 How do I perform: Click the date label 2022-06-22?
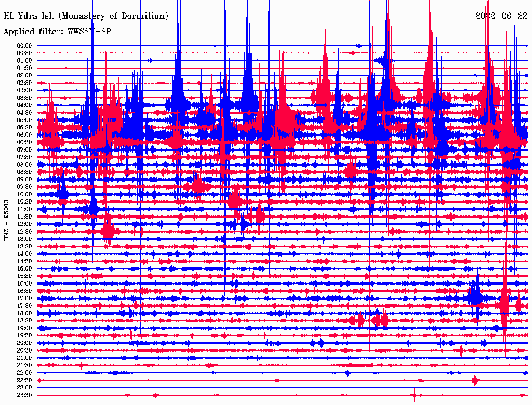[x=501, y=16]
